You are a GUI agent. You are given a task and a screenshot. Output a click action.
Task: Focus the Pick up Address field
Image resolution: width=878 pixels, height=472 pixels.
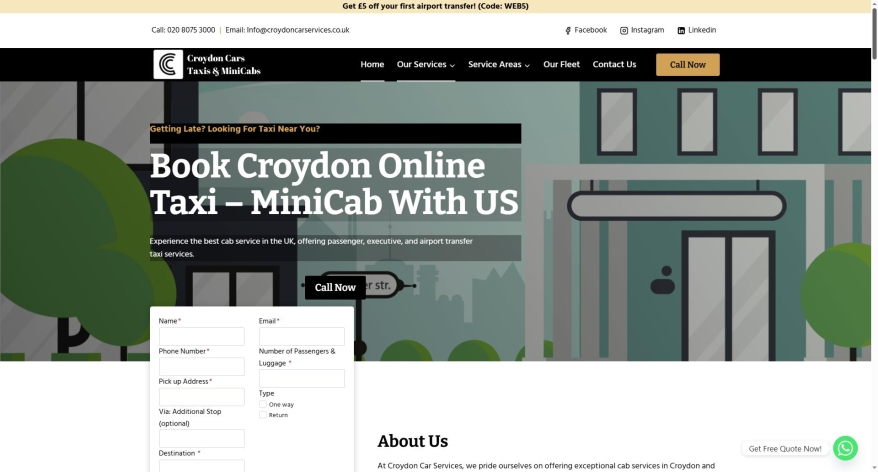[x=202, y=397]
